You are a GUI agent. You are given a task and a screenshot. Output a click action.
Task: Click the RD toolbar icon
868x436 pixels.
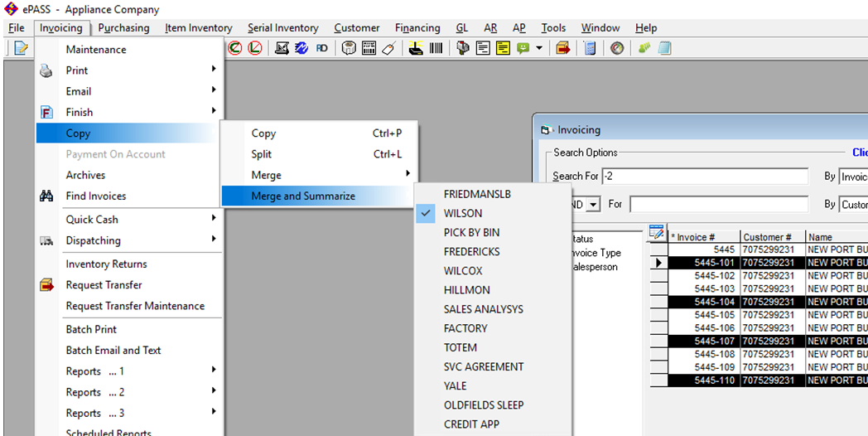(321, 48)
